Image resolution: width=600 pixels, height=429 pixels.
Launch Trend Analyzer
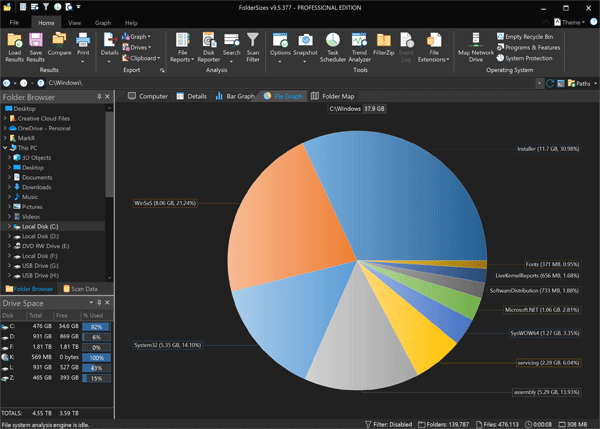tap(359, 47)
